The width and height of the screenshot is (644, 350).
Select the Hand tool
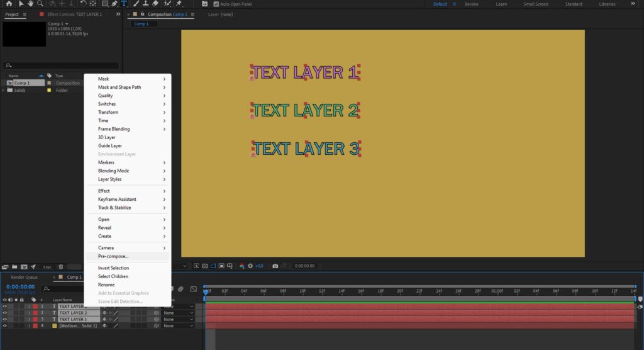coord(30,4)
